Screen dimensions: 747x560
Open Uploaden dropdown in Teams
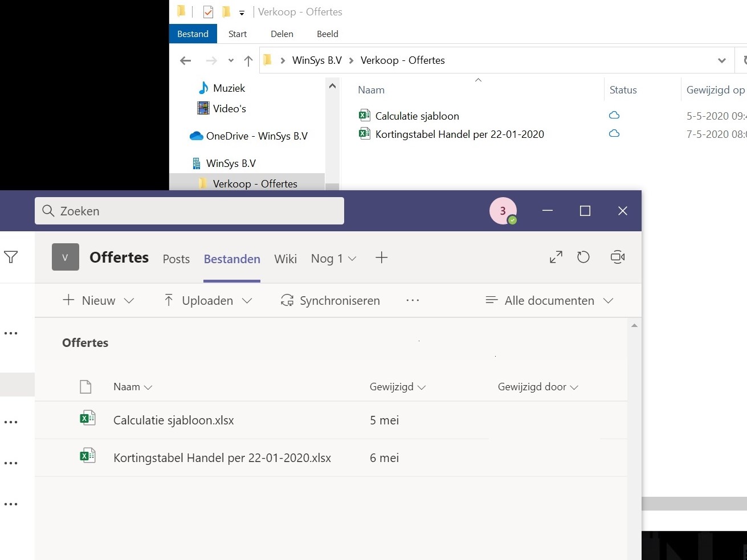pos(207,300)
